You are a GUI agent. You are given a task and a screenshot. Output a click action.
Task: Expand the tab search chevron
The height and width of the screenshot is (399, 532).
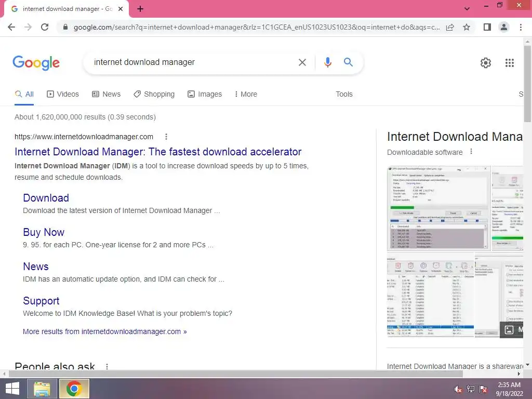coord(467,9)
